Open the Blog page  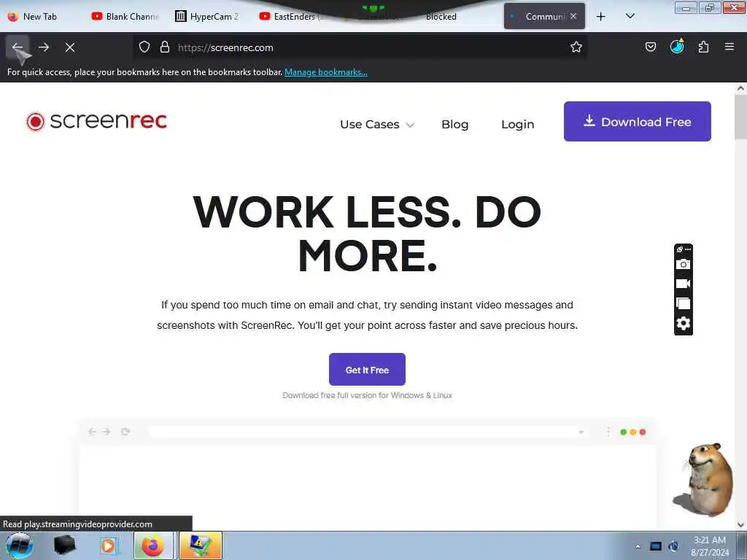click(x=455, y=124)
